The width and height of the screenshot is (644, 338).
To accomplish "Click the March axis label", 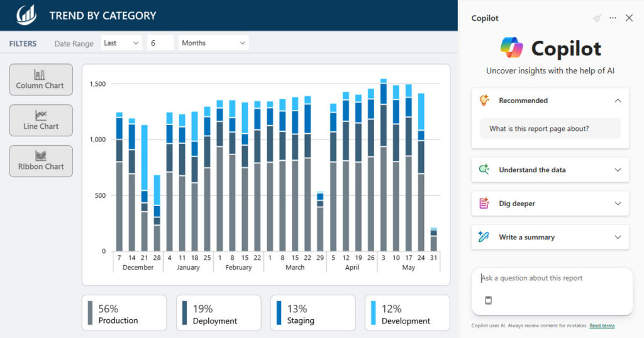I will 295,268.
